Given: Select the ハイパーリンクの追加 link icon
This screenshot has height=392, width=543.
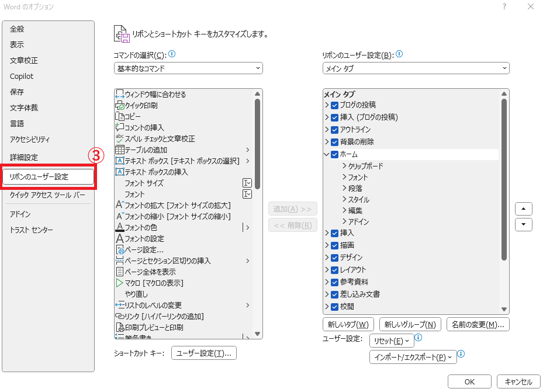Looking at the screenshot, I should click(x=119, y=316).
